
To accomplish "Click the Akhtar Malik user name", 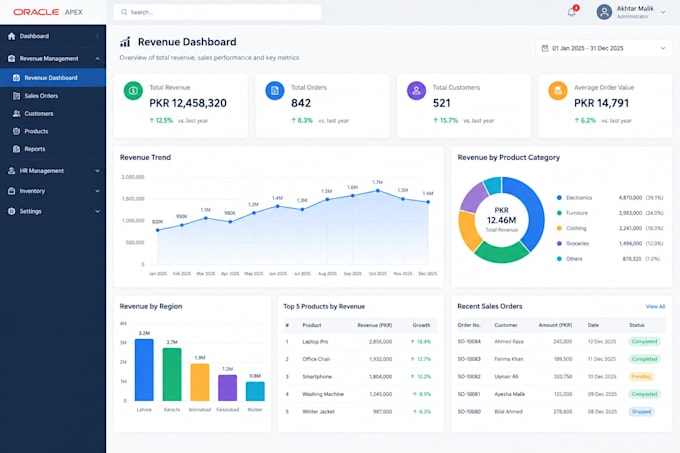I will tap(635, 9).
